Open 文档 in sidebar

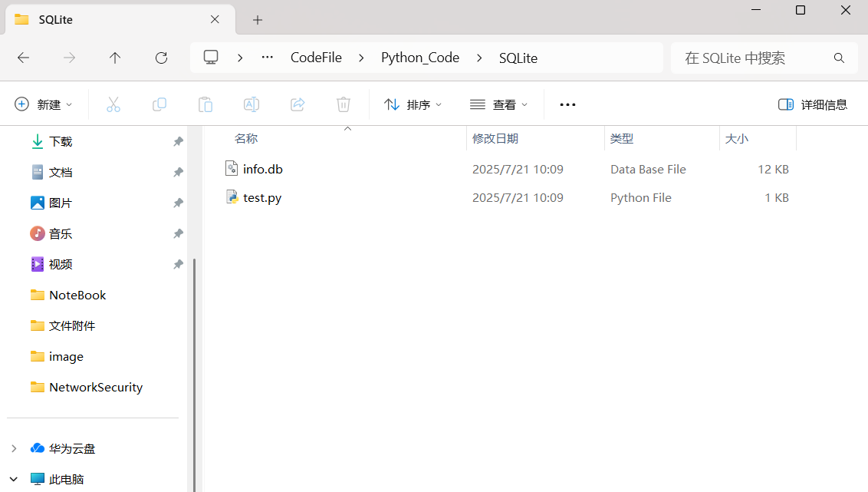[x=61, y=172]
